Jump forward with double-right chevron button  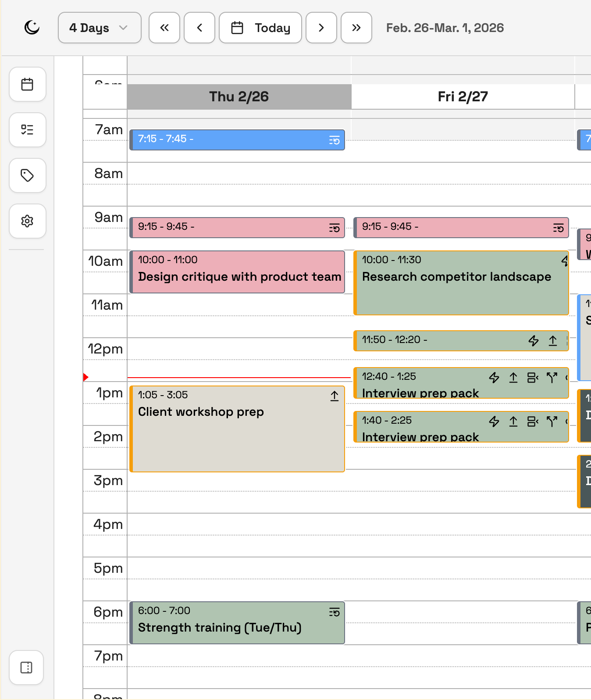(x=356, y=28)
